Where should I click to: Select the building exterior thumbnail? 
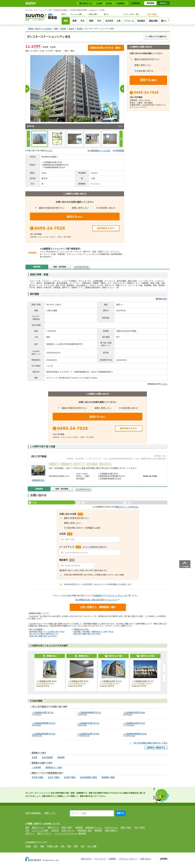pyautogui.click(x=39, y=139)
